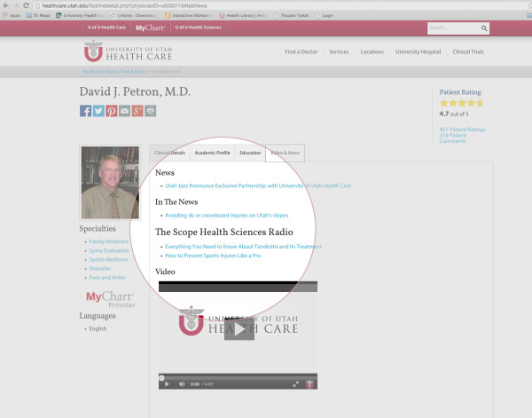Click the browser forward arrow
Screen dimensions: 532x418
[16, 5]
